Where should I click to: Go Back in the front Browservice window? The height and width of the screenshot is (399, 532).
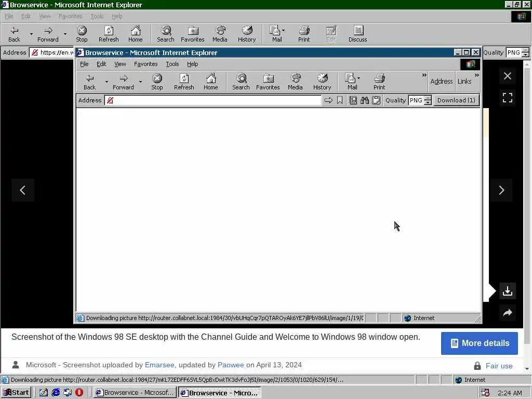tap(89, 82)
